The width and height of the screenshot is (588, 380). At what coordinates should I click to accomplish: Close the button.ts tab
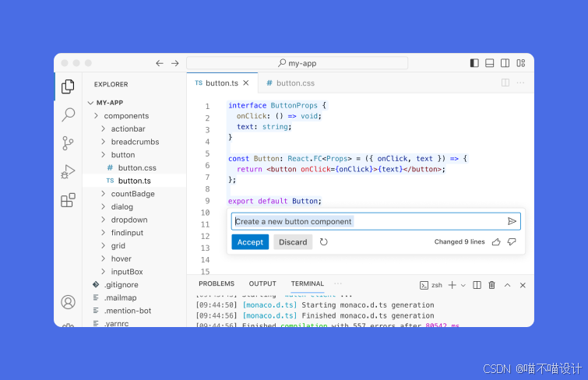click(246, 83)
